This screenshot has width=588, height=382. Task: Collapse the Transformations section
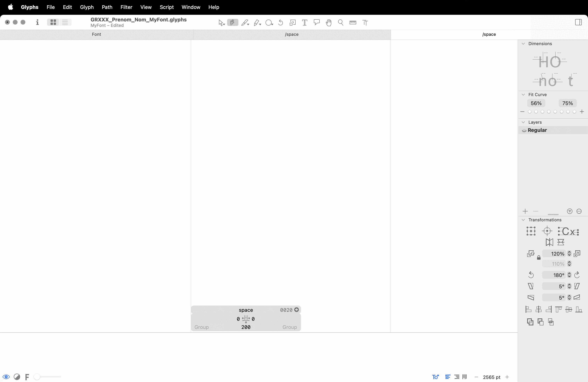pyautogui.click(x=523, y=220)
